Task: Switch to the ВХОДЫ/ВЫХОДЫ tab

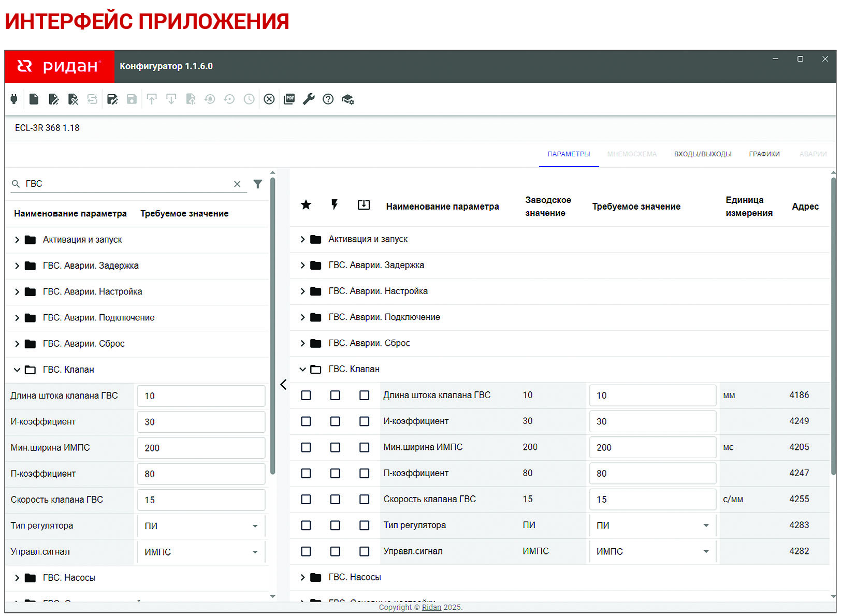Action: click(702, 154)
